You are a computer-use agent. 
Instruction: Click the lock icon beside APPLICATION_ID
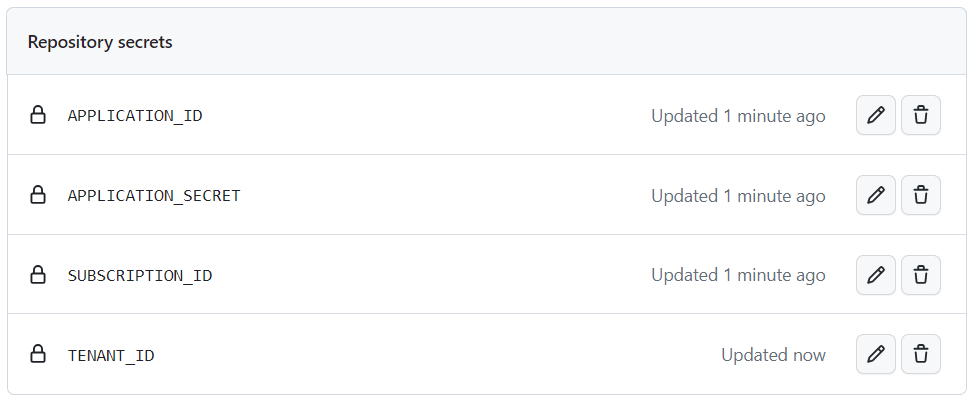[38, 115]
